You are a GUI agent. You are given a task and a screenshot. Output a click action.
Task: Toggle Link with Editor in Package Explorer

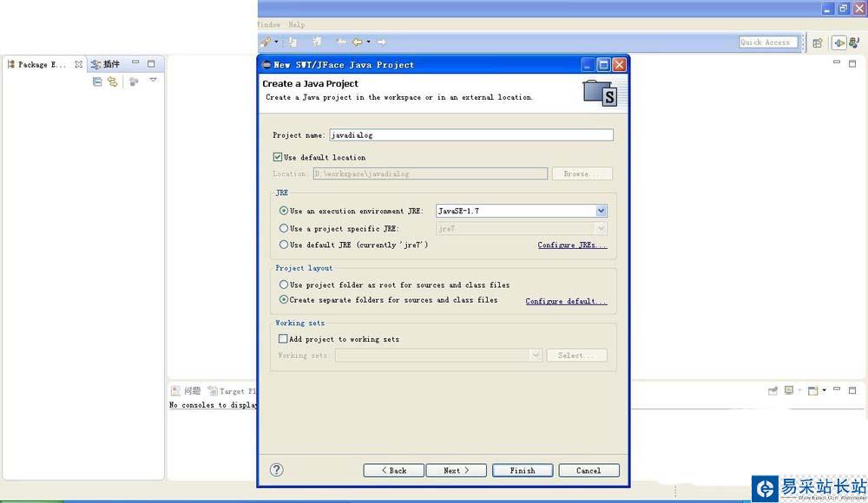point(112,82)
